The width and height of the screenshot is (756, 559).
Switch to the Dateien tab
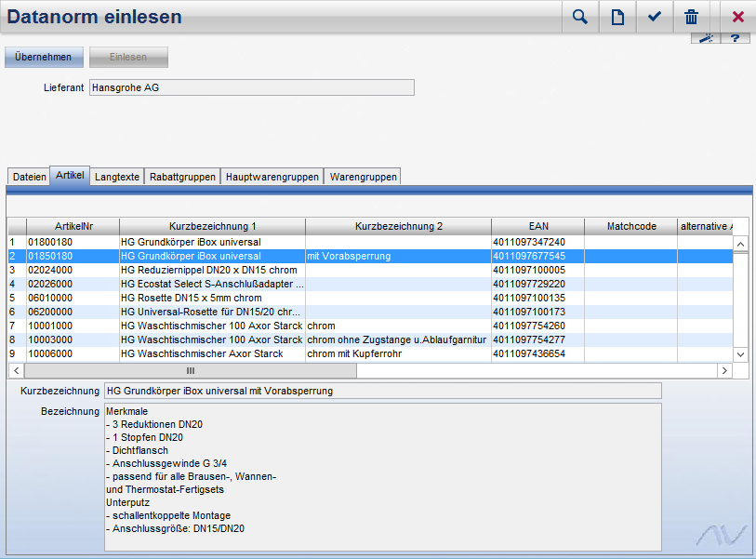click(x=29, y=177)
